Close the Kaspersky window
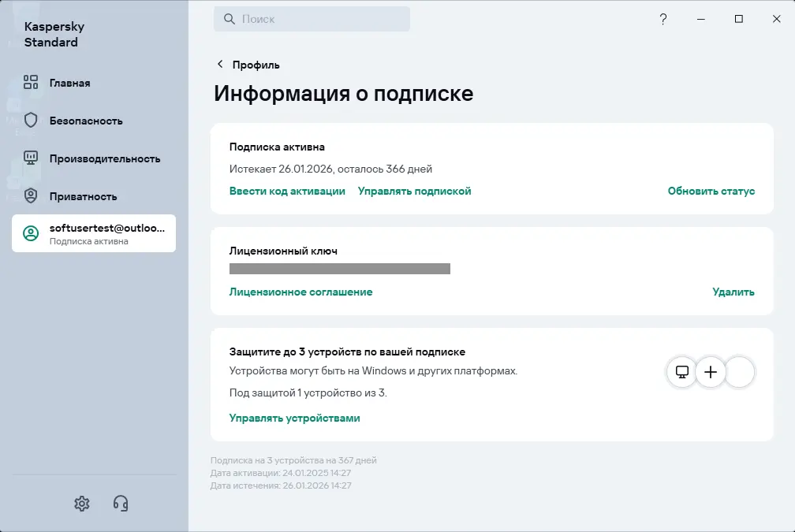795x532 pixels. point(776,19)
